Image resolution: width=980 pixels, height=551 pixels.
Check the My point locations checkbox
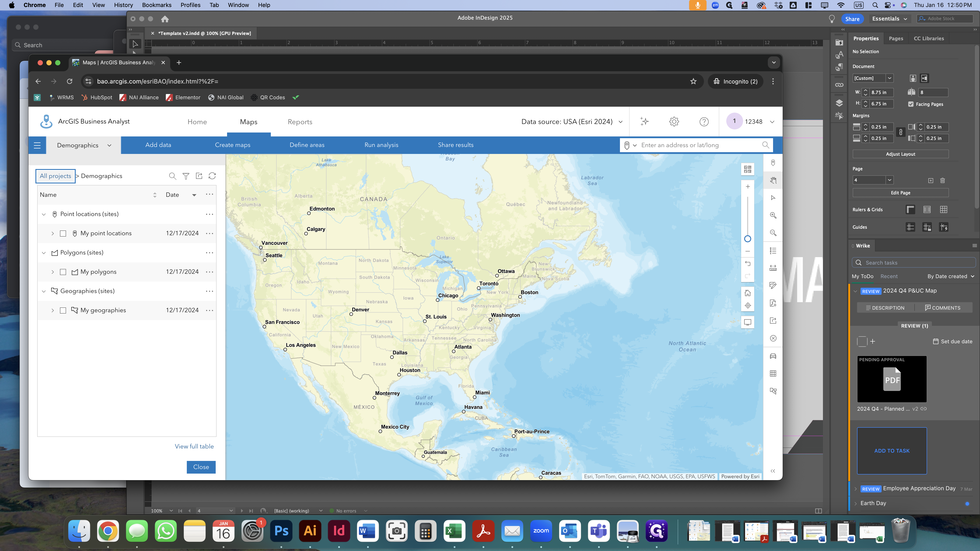coord(63,234)
